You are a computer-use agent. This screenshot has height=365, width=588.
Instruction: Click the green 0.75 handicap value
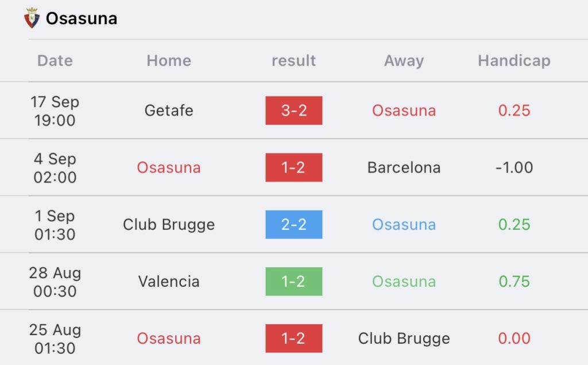pos(514,282)
